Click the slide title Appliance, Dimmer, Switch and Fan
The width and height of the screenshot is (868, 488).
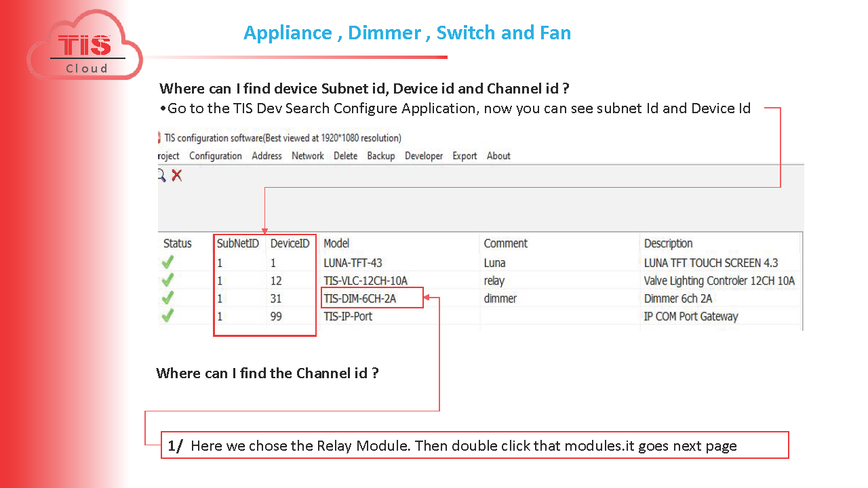click(407, 33)
